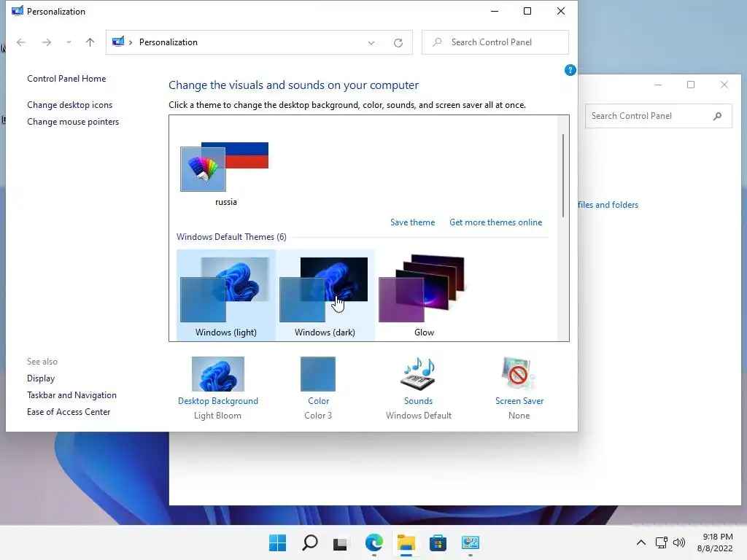Open Microsoft Store from the taskbar
This screenshot has width=747, height=560.
click(x=438, y=542)
